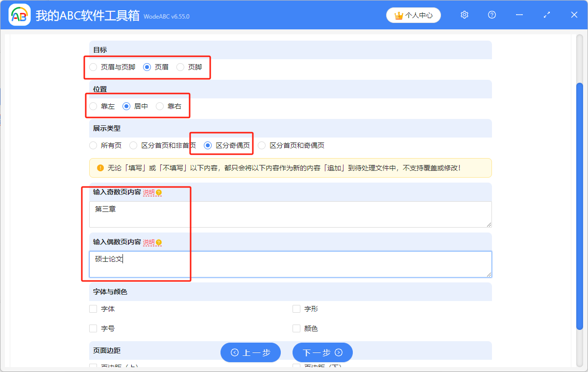Screen dimensions: 588x372
Task: Open 个人中心 personal center button
Action: (x=414, y=15)
